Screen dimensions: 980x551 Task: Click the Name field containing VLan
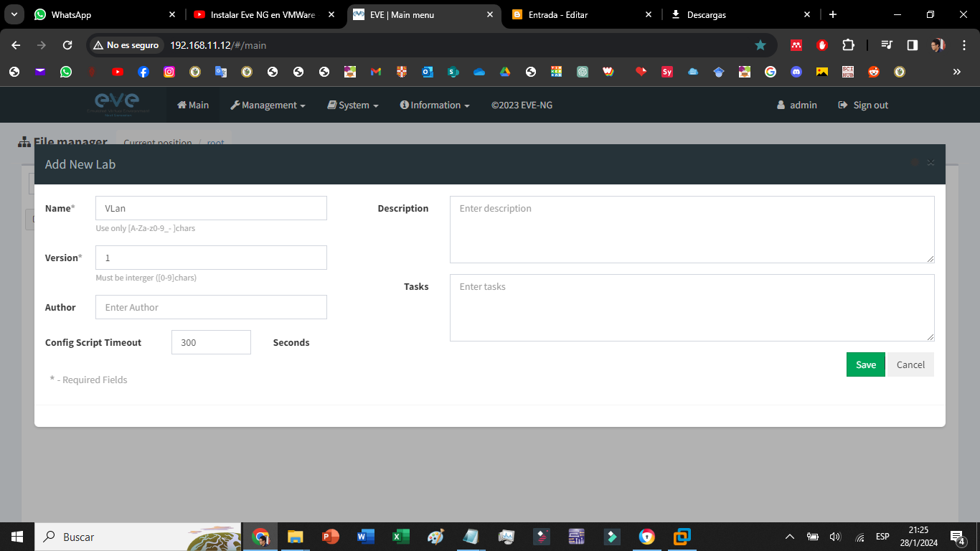click(211, 208)
